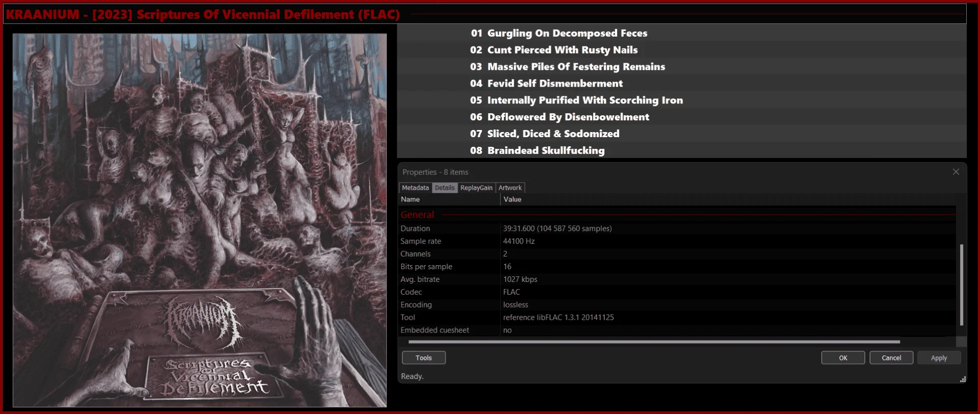Select the Embedded cuesheet property row
The width and height of the screenshot is (980, 414).
[677, 330]
